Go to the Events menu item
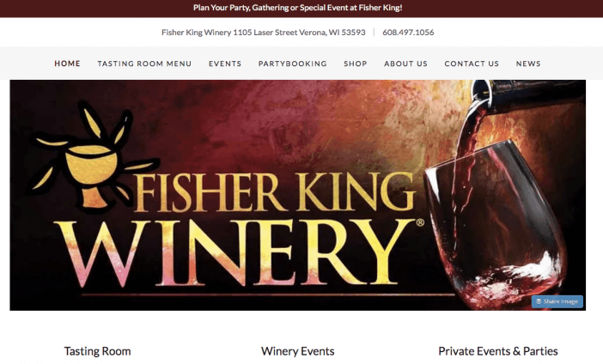The width and height of the screenshot is (603, 364). 225,64
